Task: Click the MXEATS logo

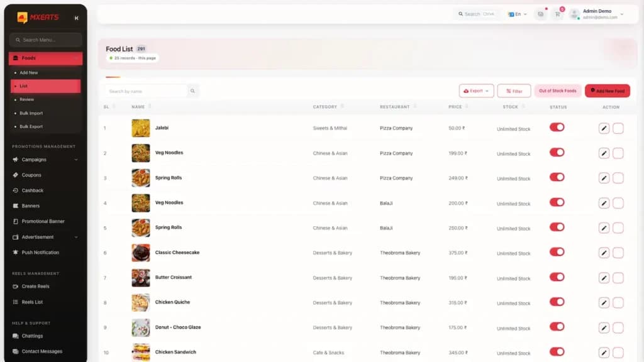Action: [x=38, y=17]
